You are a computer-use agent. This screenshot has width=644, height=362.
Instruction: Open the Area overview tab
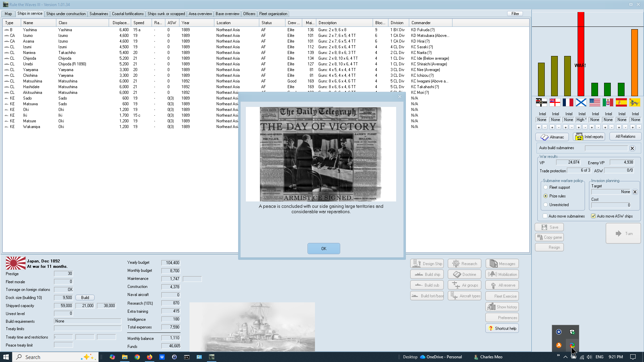pos(200,14)
